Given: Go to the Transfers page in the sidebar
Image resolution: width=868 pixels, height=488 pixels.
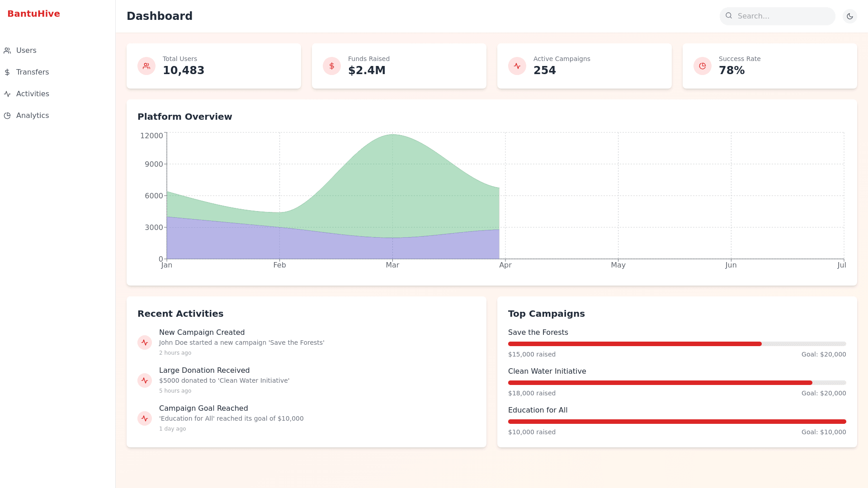Looking at the screenshot, I should pyautogui.click(x=32, y=72).
